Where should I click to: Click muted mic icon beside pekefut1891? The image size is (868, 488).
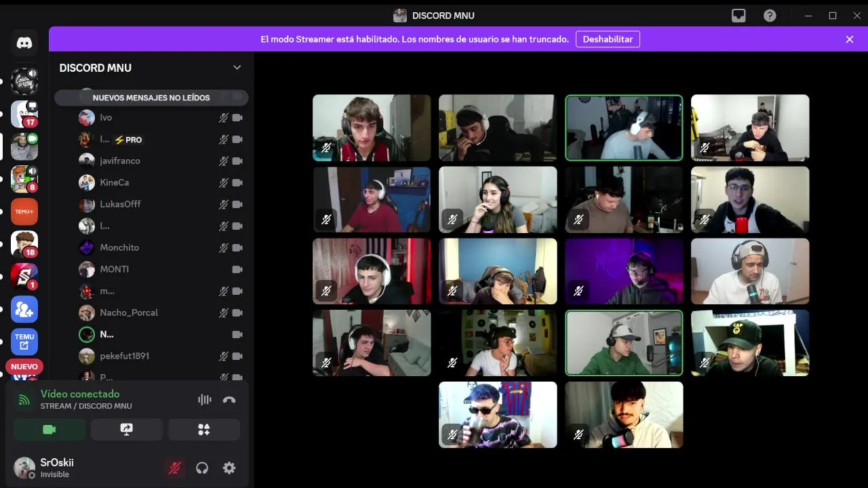223,356
